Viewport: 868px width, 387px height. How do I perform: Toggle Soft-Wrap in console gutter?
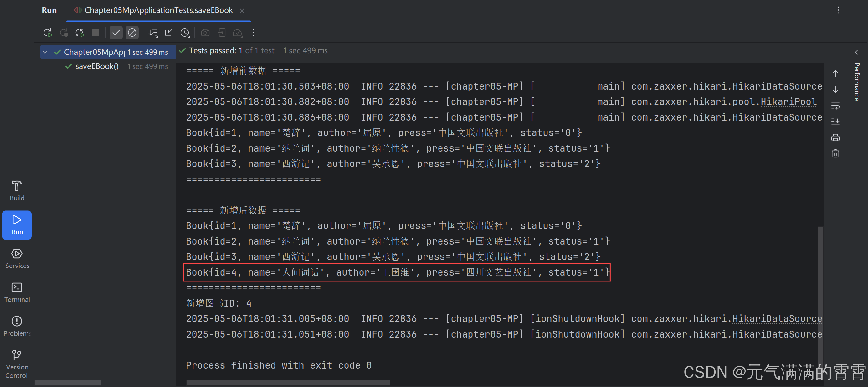pyautogui.click(x=835, y=106)
